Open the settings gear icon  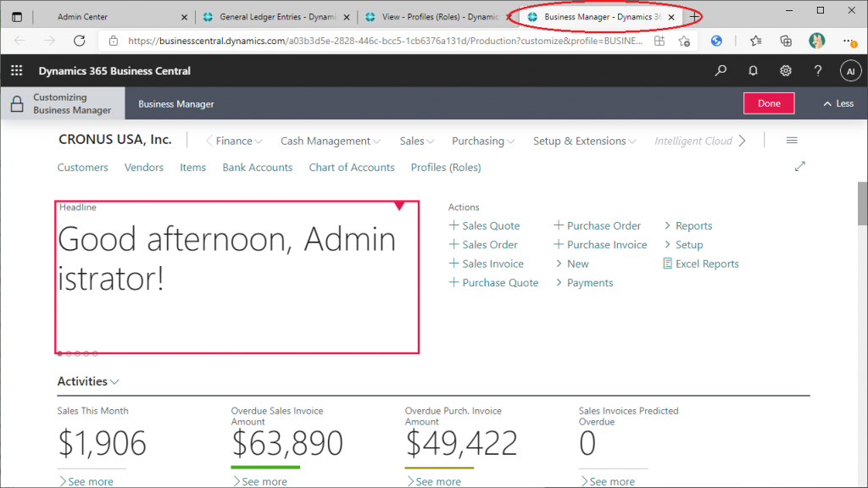(x=786, y=71)
